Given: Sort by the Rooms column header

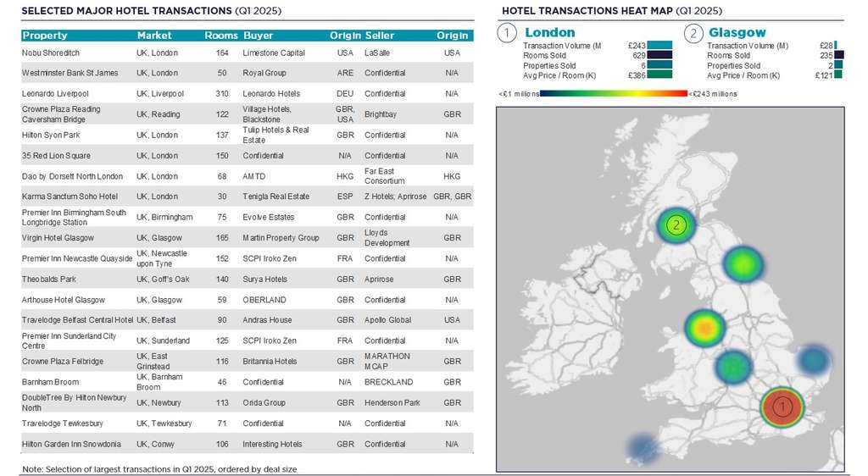Looking at the screenshot, I should pos(221,36).
